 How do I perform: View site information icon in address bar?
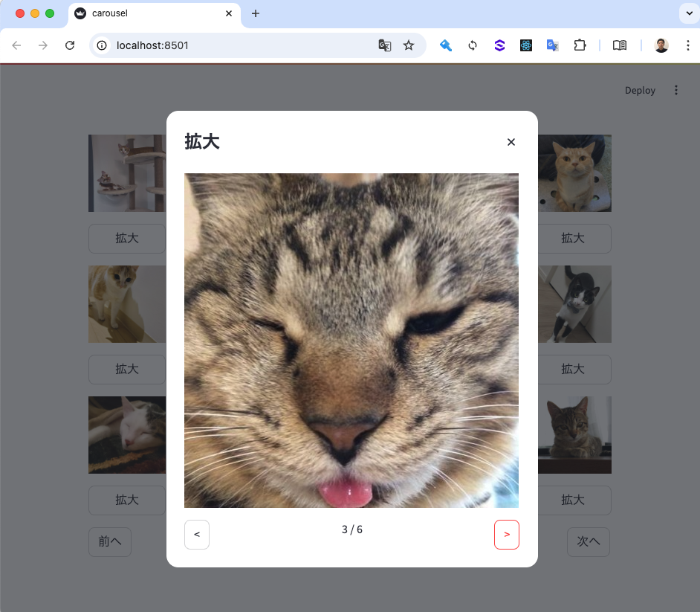102,45
